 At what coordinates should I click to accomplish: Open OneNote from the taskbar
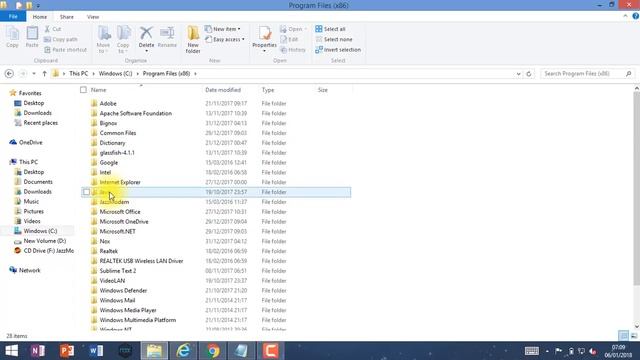coord(38,351)
